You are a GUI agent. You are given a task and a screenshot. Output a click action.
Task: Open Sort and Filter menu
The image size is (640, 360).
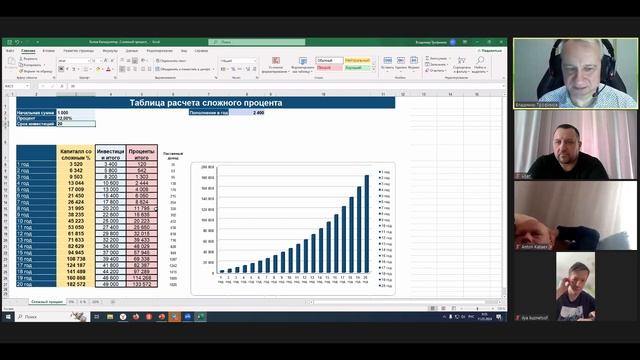pyautogui.click(x=462, y=64)
